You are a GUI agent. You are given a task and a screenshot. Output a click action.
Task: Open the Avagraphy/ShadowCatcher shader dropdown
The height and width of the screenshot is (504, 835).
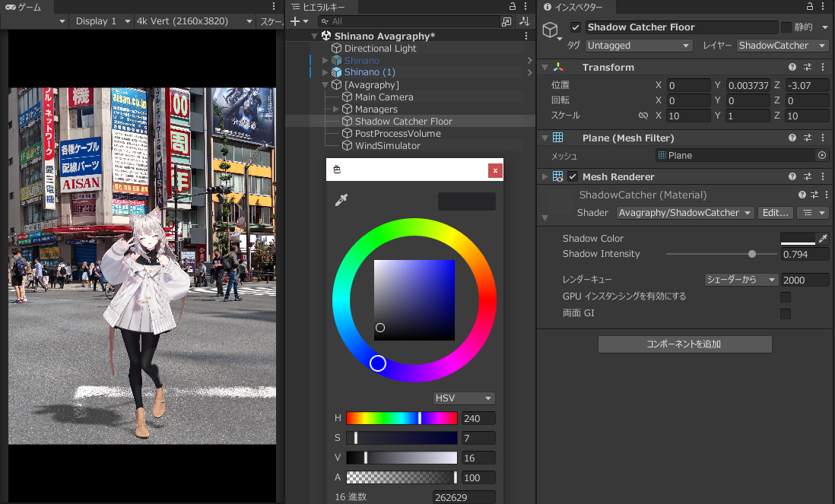(x=685, y=213)
